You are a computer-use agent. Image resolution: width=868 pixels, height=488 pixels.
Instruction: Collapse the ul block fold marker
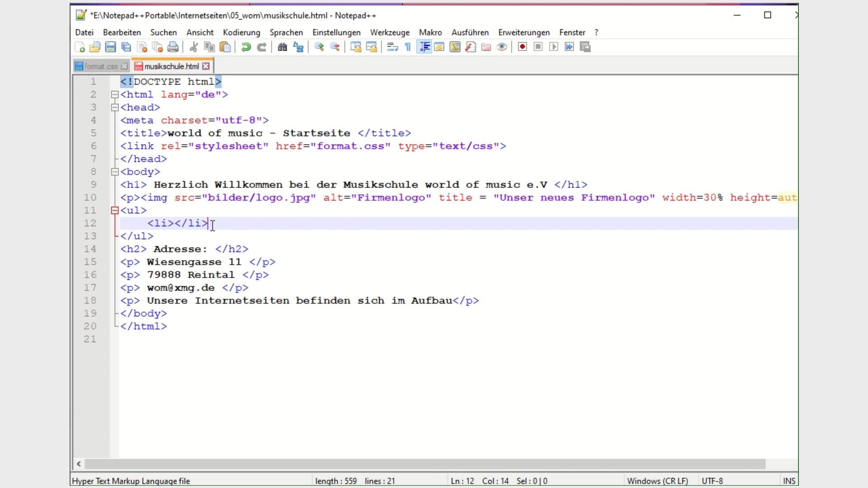115,211
